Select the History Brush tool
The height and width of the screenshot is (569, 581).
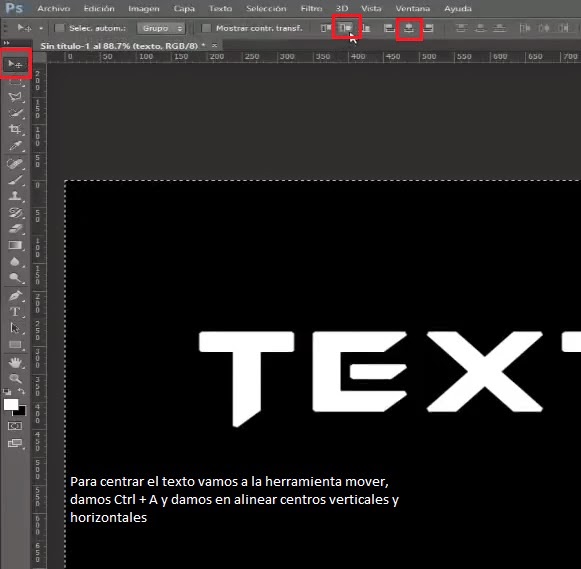15,213
